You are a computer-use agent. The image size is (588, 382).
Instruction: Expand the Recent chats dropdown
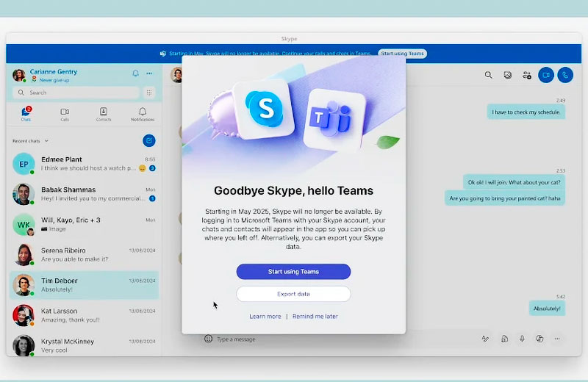point(30,141)
